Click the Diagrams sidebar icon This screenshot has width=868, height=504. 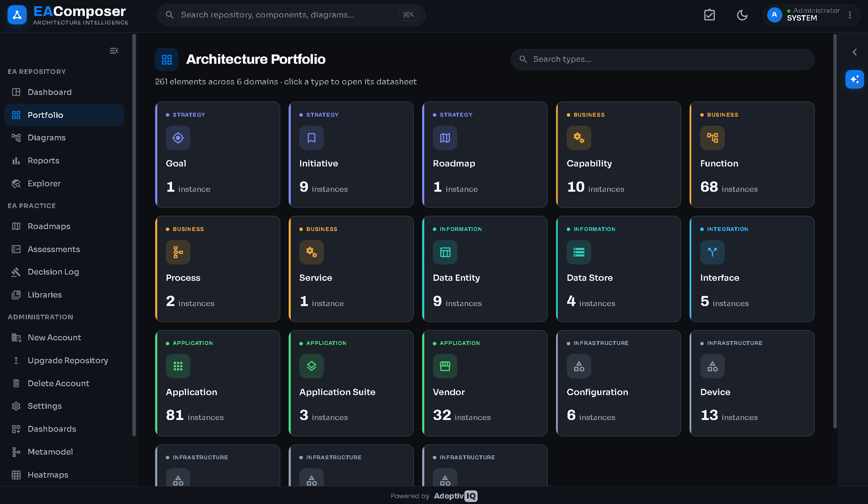point(16,138)
